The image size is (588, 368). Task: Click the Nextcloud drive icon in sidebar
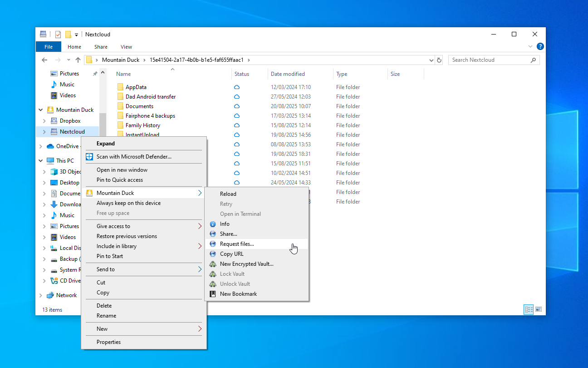click(x=54, y=132)
